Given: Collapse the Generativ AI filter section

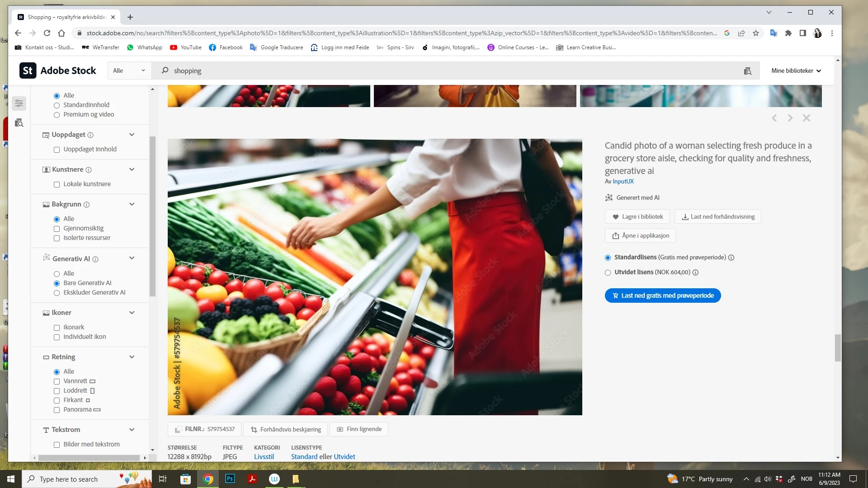Looking at the screenshot, I should (132, 258).
